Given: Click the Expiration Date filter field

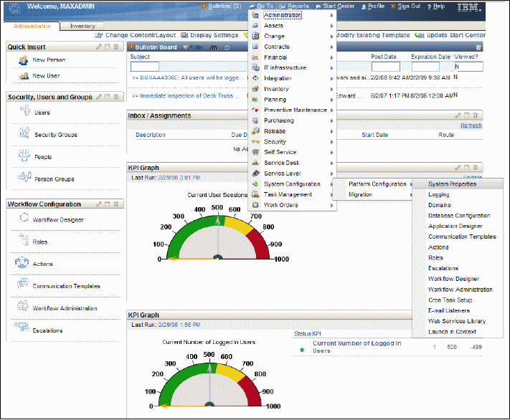Looking at the screenshot, I should (x=425, y=67).
